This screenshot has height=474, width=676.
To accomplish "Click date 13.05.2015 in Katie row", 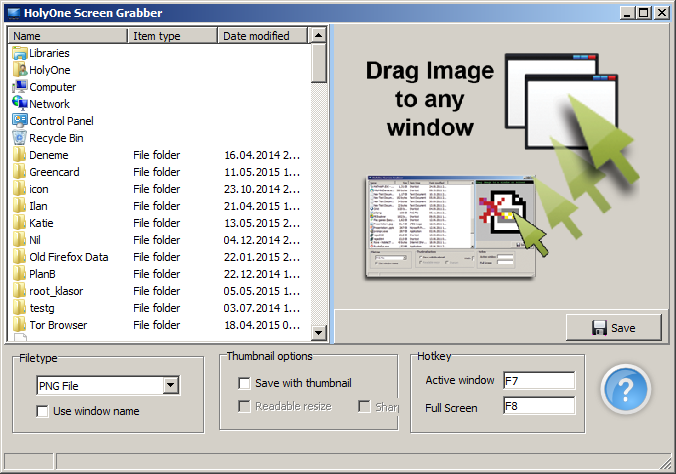I will 262,223.
